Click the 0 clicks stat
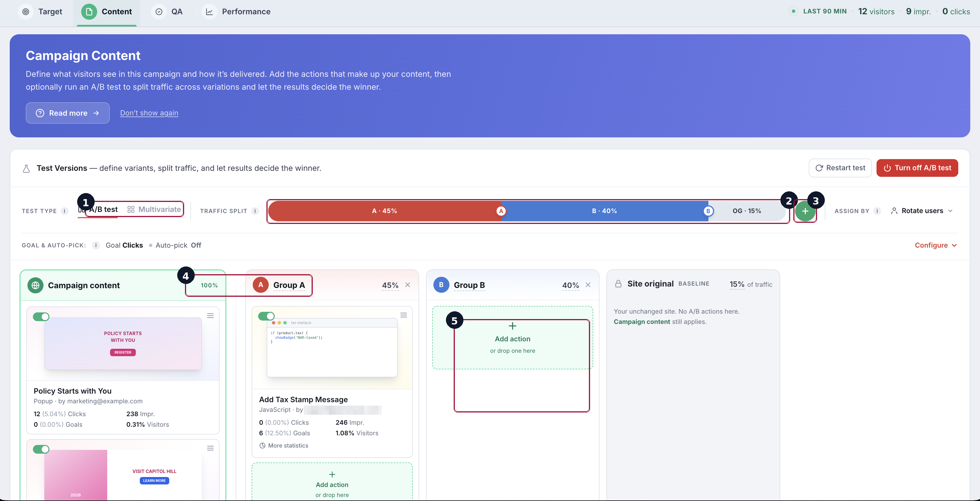 coord(956,11)
